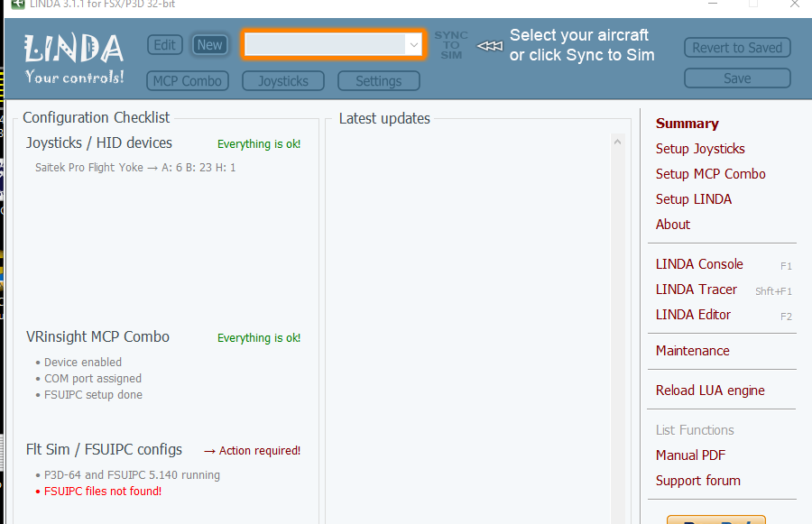Open Setup Joysticks from side menu
Screen dimensions: 812x524
click(700, 149)
